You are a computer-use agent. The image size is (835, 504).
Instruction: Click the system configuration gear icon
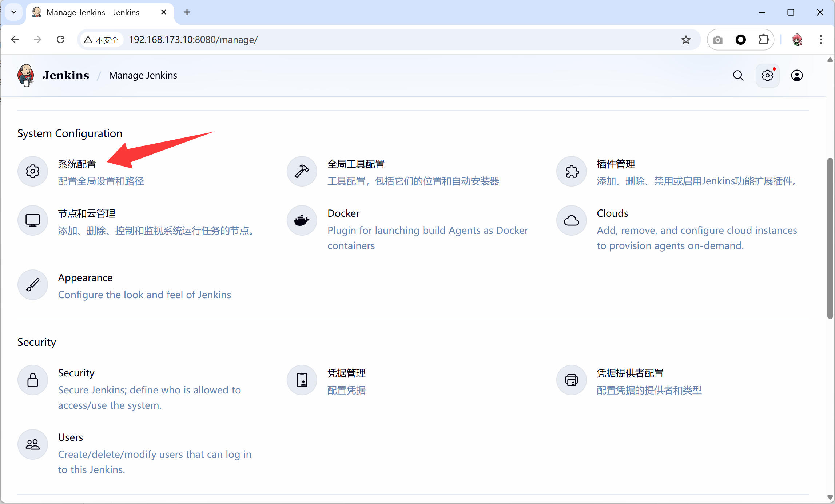[x=33, y=171]
